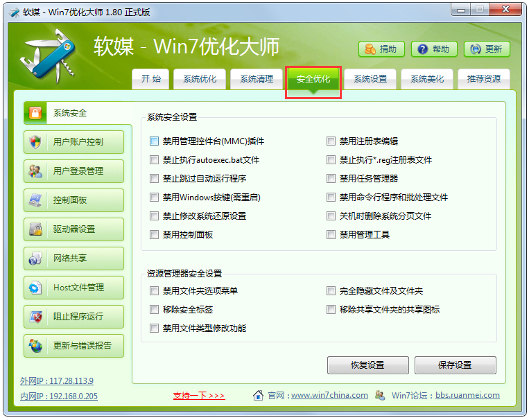The width and height of the screenshot is (529, 420).
Task: Click the house icon beside 官网
Action: (x=258, y=395)
